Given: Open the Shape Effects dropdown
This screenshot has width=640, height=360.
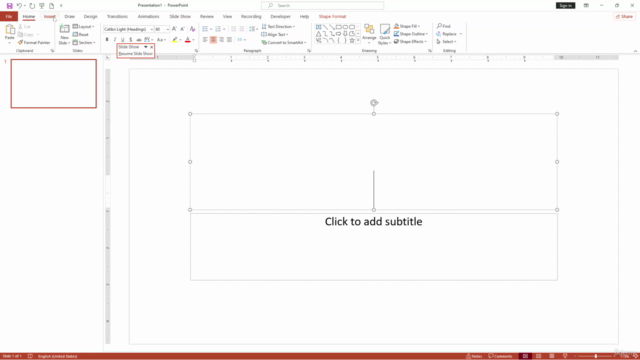Looking at the screenshot, I should (x=410, y=42).
